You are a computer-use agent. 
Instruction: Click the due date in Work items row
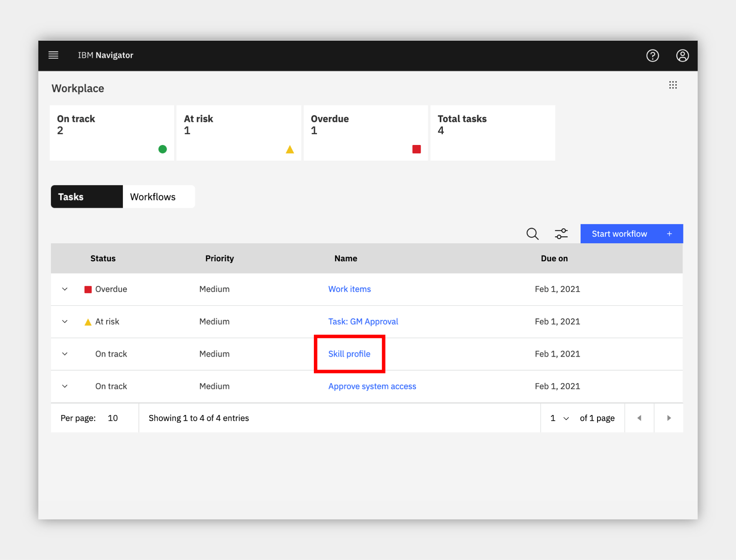(557, 289)
